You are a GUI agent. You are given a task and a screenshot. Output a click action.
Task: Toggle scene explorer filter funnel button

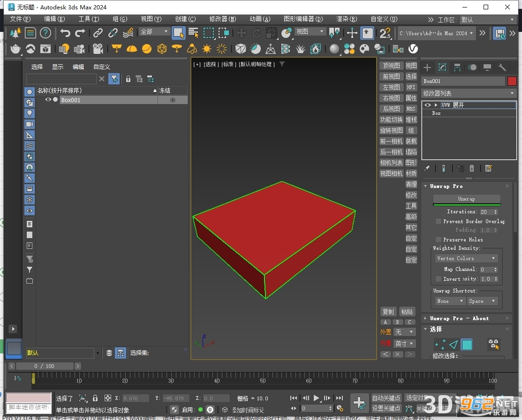point(114,79)
